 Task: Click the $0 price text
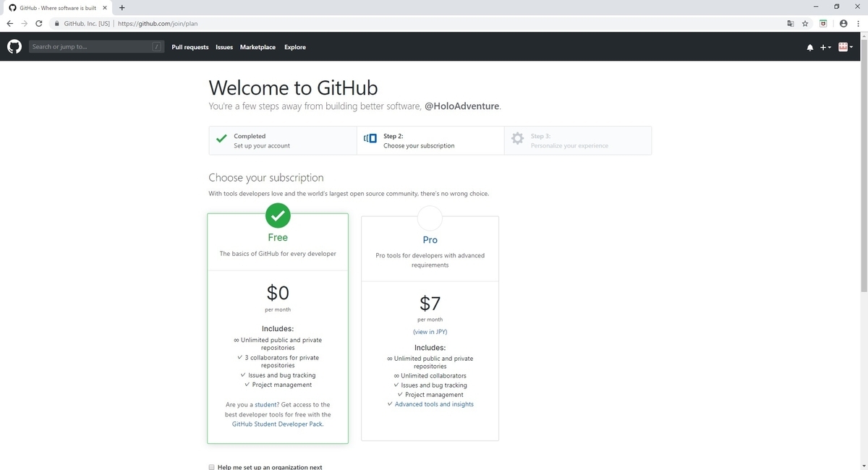click(x=278, y=293)
